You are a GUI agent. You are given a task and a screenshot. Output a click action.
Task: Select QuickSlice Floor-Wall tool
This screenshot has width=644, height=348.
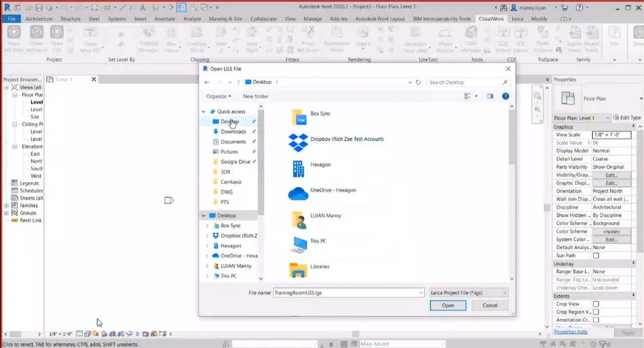click(415, 39)
